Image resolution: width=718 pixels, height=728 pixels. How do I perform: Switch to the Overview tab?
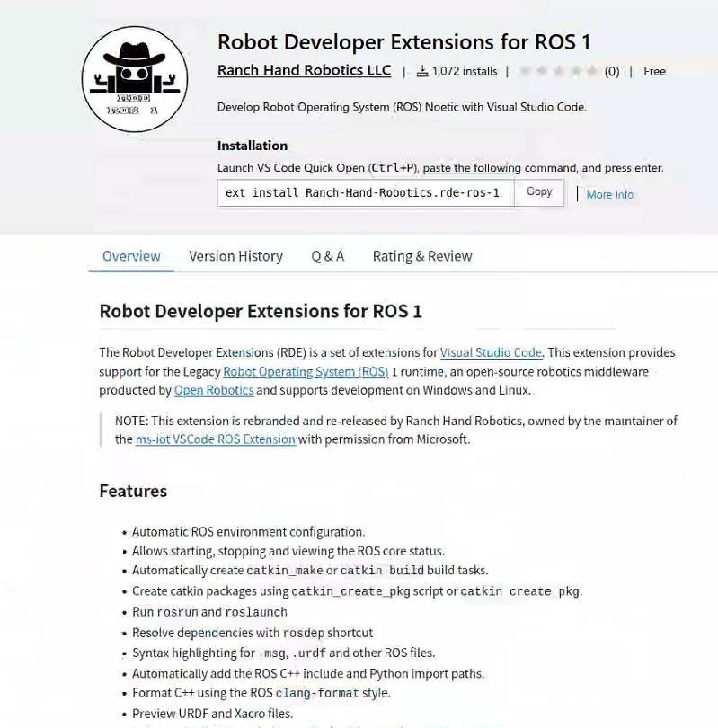[x=131, y=256]
